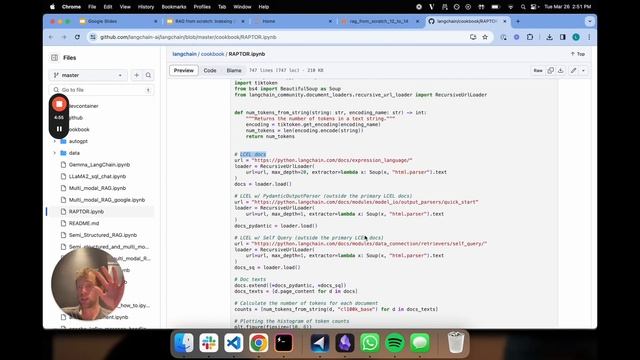The width and height of the screenshot is (640, 360).
Task: Open the Bookmarks menu
Action: (174, 7)
